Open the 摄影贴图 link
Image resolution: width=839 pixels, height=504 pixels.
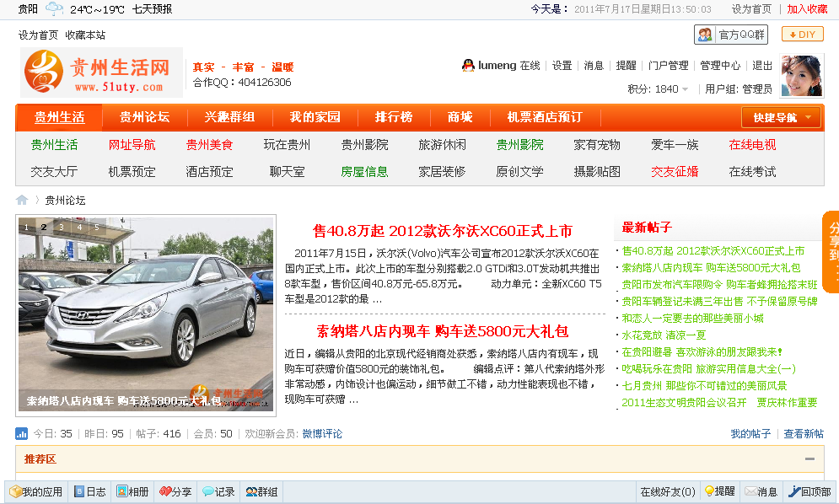[597, 172]
